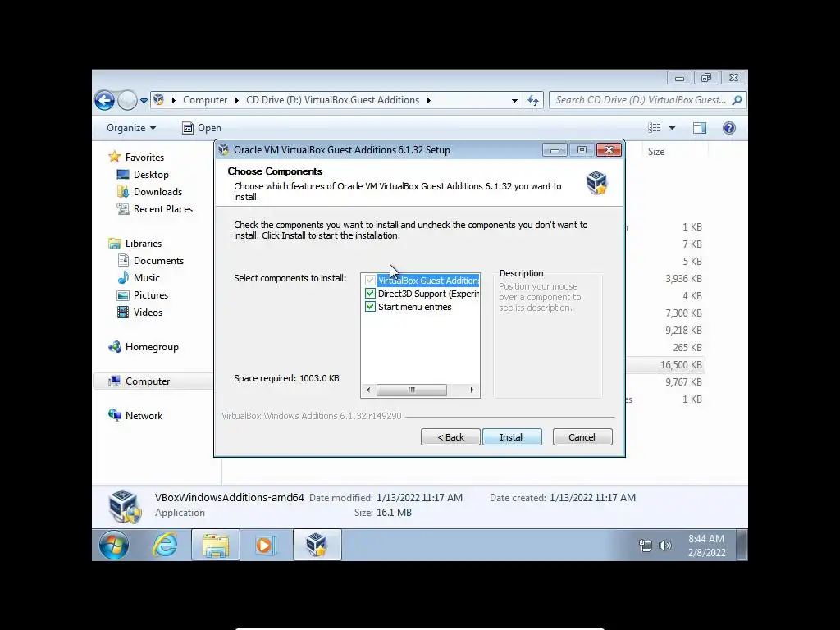Click the Change your view icon
The width and height of the screenshot is (840, 630).
654,128
